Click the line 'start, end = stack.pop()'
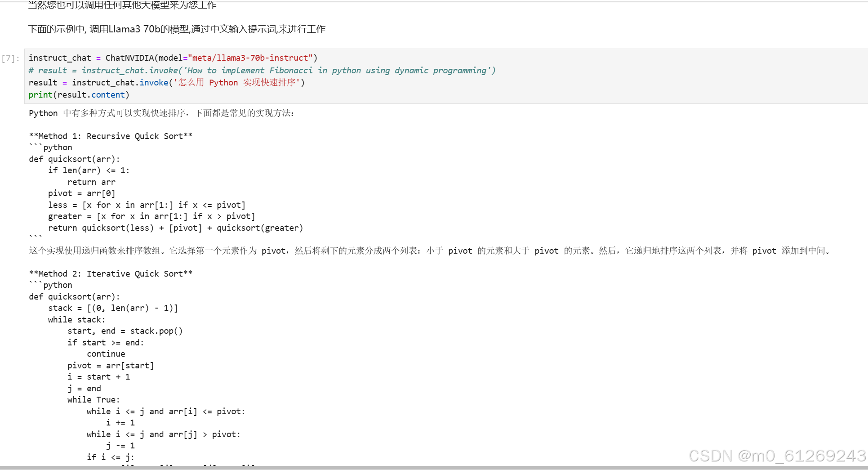The width and height of the screenshot is (868, 470). click(125, 331)
